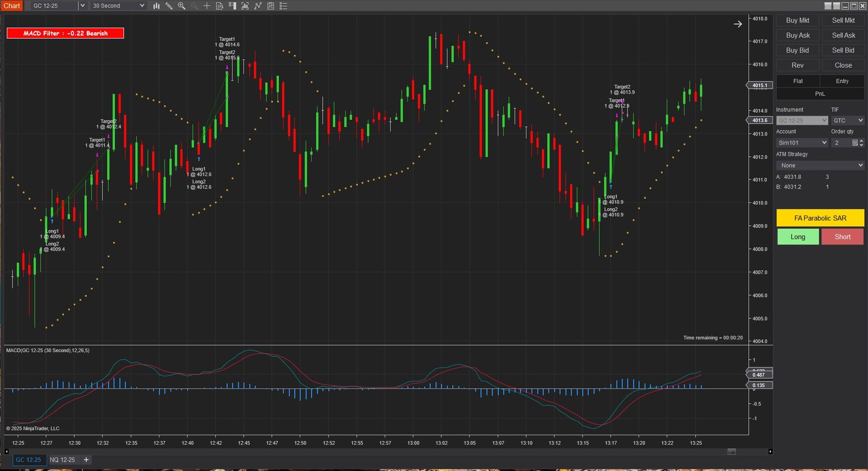868x471 pixels.
Task: Click the Long1 1 @ 4009.4 label
Action: [x=52, y=234]
